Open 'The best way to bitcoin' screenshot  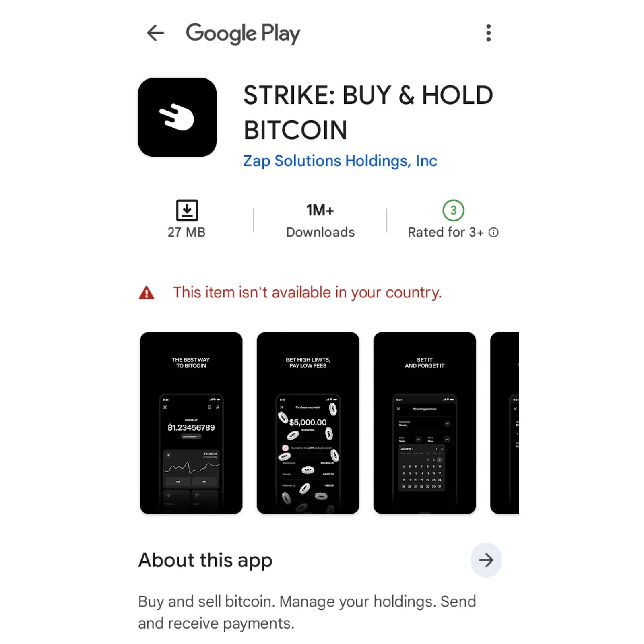coord(191,423)
